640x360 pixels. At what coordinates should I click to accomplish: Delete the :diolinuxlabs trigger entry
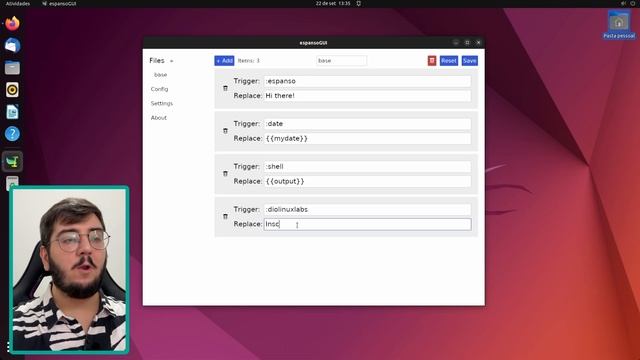click(x=225, y=216)
